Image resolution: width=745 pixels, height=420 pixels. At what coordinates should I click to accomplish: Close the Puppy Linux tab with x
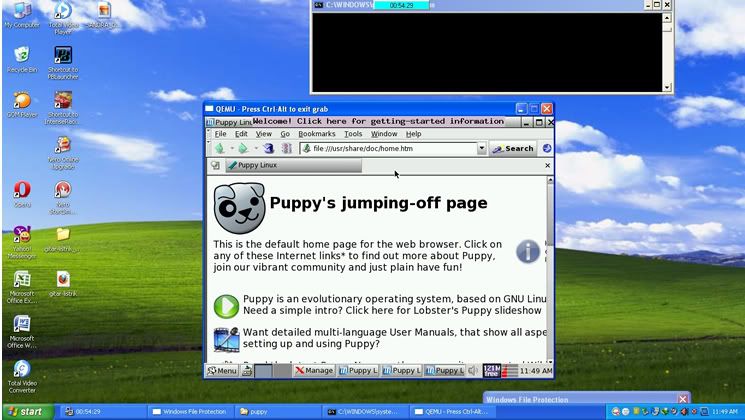pyautogui.click(x=547, y=165)
